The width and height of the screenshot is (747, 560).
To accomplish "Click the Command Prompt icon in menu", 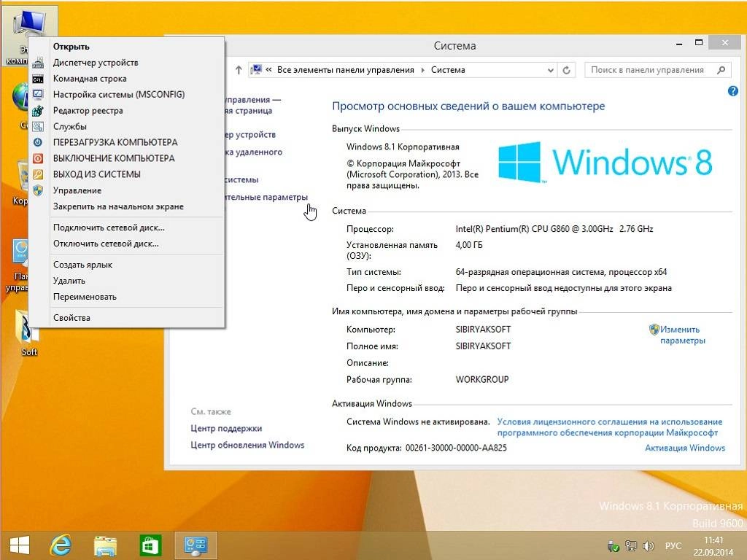I will tap(38, 79).
